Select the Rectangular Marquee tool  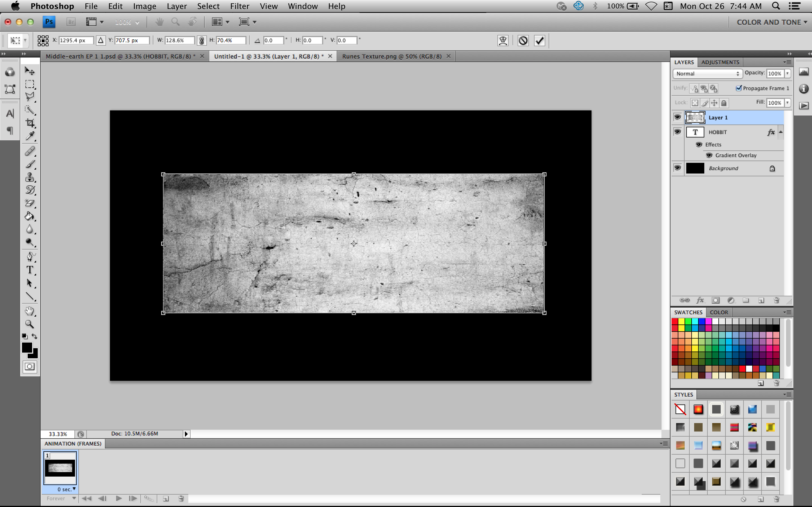tap(30, 84)
